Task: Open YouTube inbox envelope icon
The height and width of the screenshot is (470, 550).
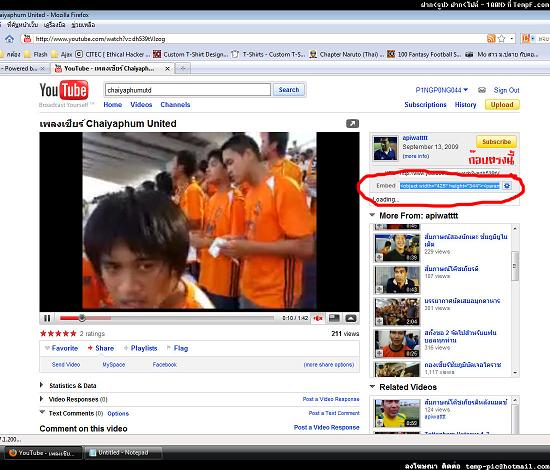Action: click(x=482, y=90)
